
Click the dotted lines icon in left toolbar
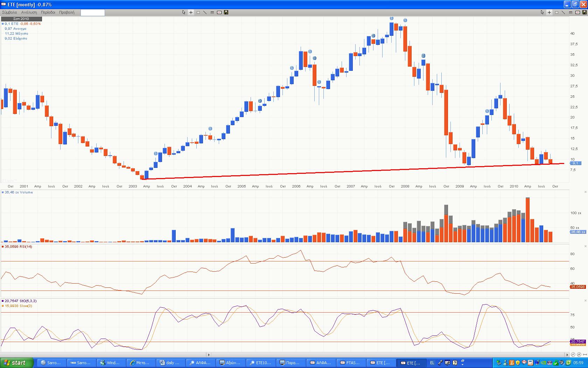tap(212, 12)
